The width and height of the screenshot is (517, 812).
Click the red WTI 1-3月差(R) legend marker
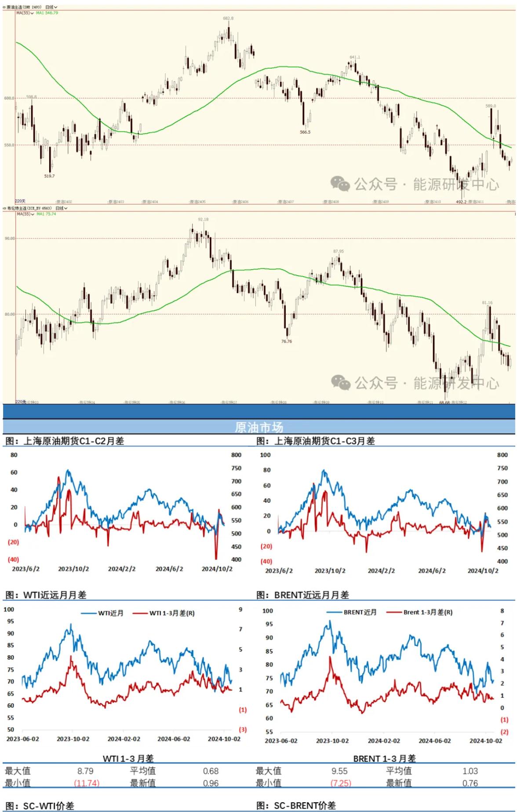(x=140, y=613)
